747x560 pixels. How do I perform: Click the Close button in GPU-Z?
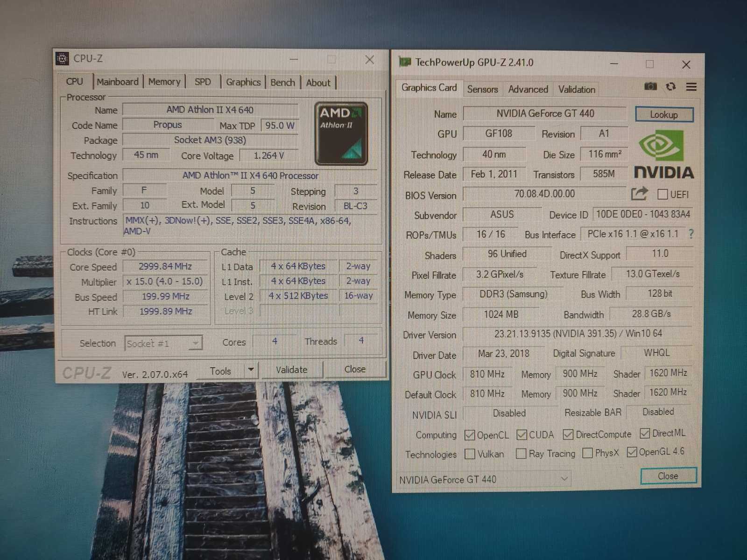point(668,476)
